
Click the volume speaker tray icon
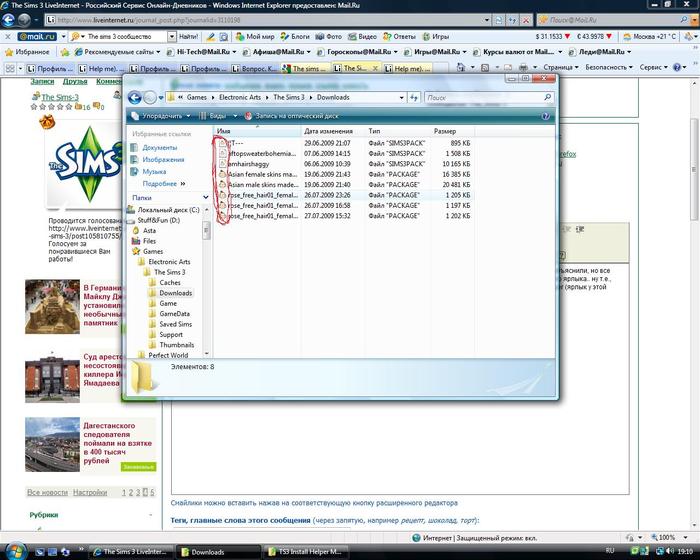[x=670, y=551]
